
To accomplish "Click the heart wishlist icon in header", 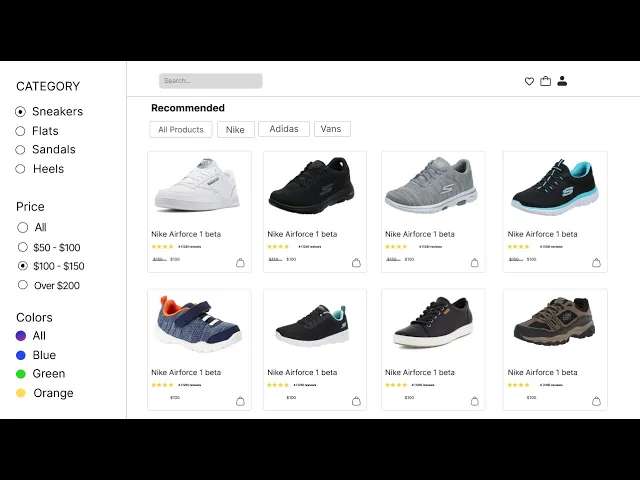I will pyautogui.click(x=529, y=81).
